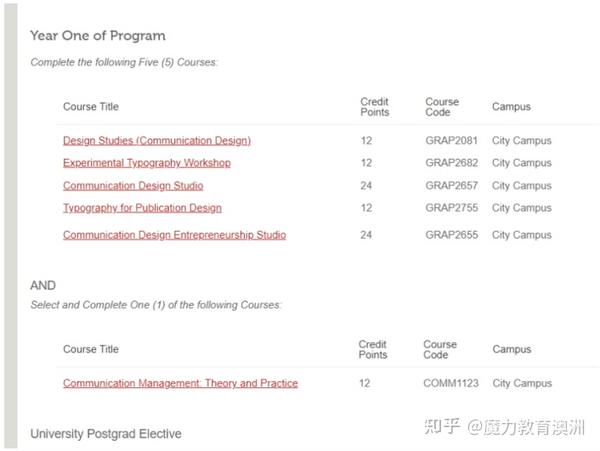
Task: Select course code GRAP2657
Action: coord(452,186)
